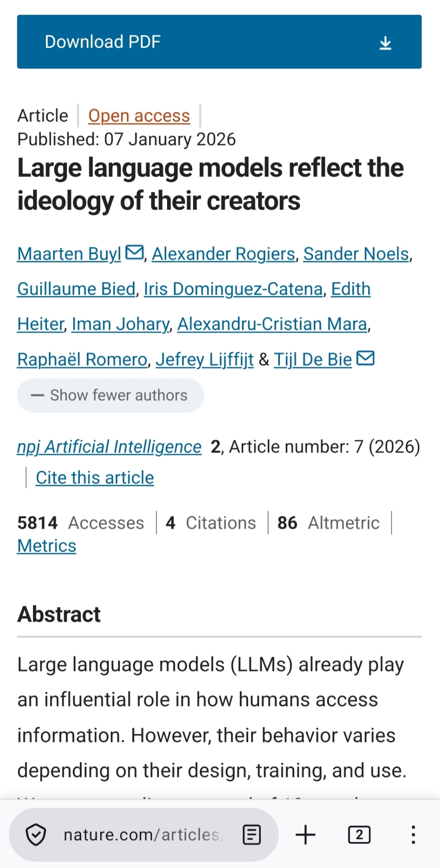
Task: Email Tijl De Bie via envelope icon
Action: click(x=365, y=358)
